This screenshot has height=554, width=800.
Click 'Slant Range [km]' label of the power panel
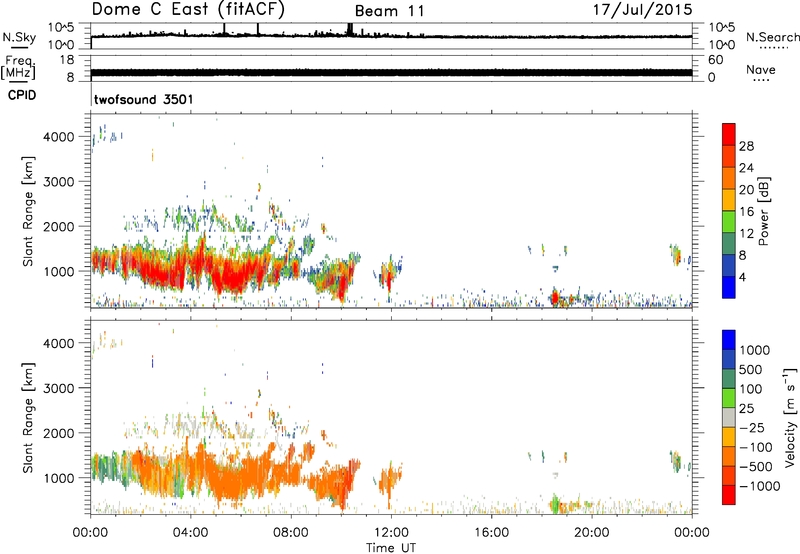click(28, 211)
